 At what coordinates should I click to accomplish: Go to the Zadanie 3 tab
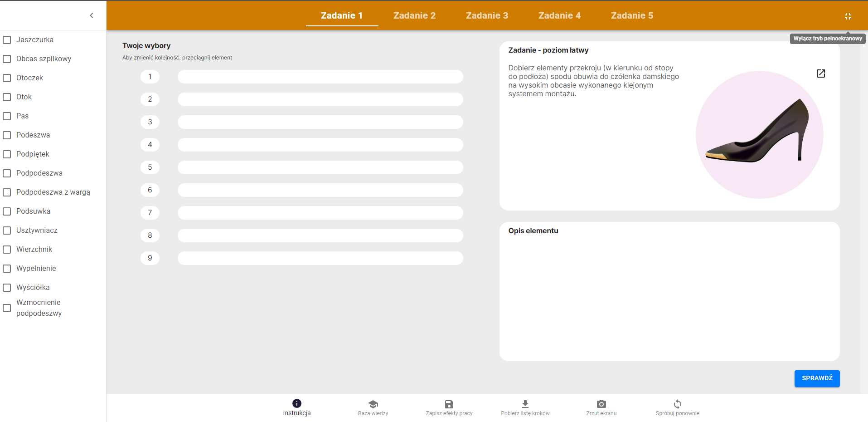click(x=487, y=15)
